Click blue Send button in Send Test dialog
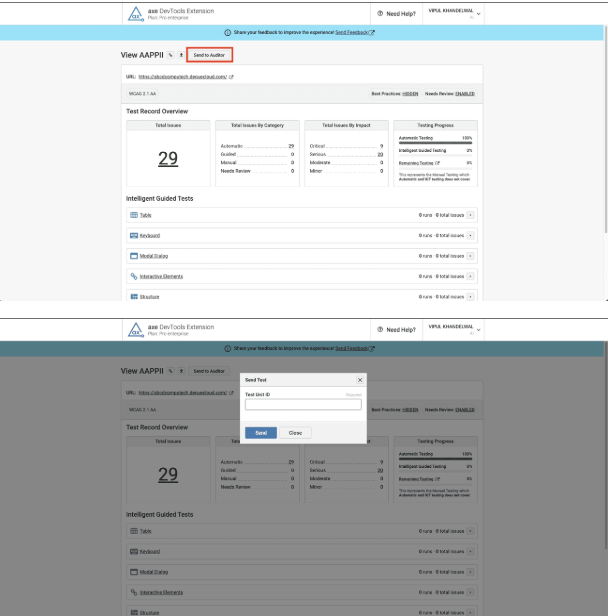 (260, 432)
